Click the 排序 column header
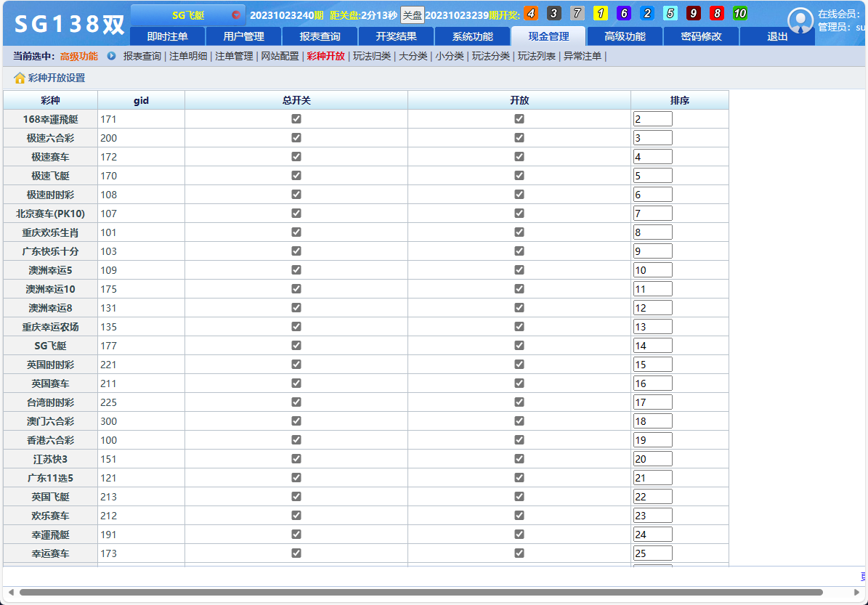The width and height of the screenshot is (868, 605). [x=680, y=100]
